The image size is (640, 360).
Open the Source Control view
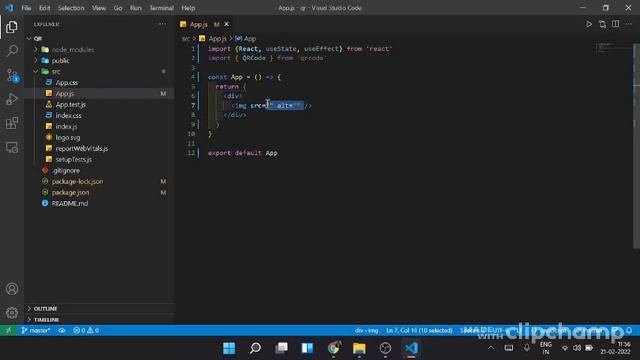click(12, 76)
